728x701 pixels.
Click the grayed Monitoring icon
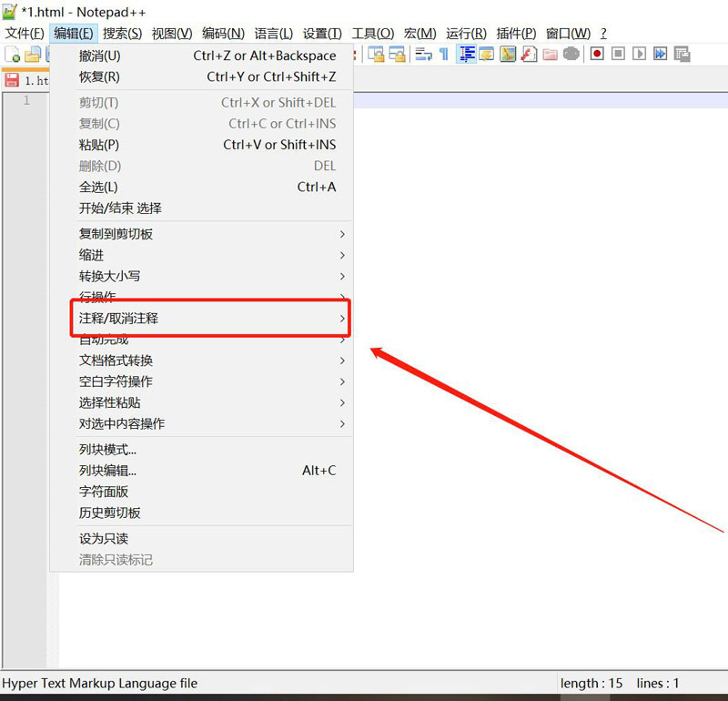click(x=571, y=55)
